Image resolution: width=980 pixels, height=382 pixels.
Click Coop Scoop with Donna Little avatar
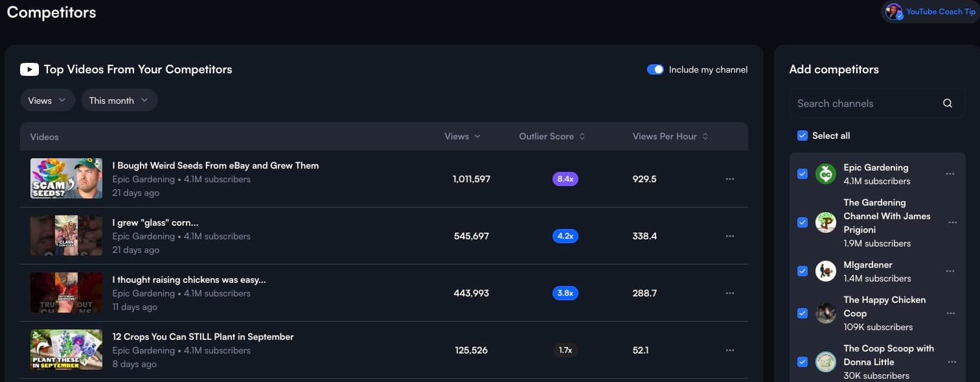[x=826, y=362]
